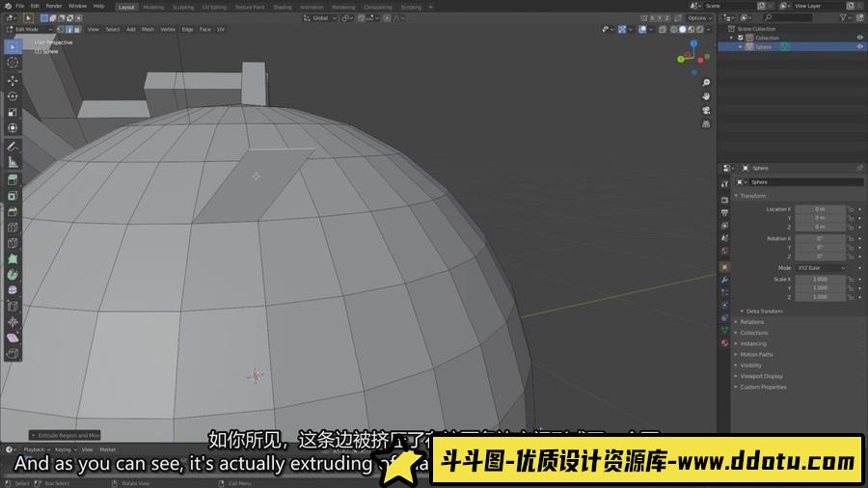Switch to the Sculpting workspace tab
The height and width of the screenshot is (488, 868).
pos(183,7)
